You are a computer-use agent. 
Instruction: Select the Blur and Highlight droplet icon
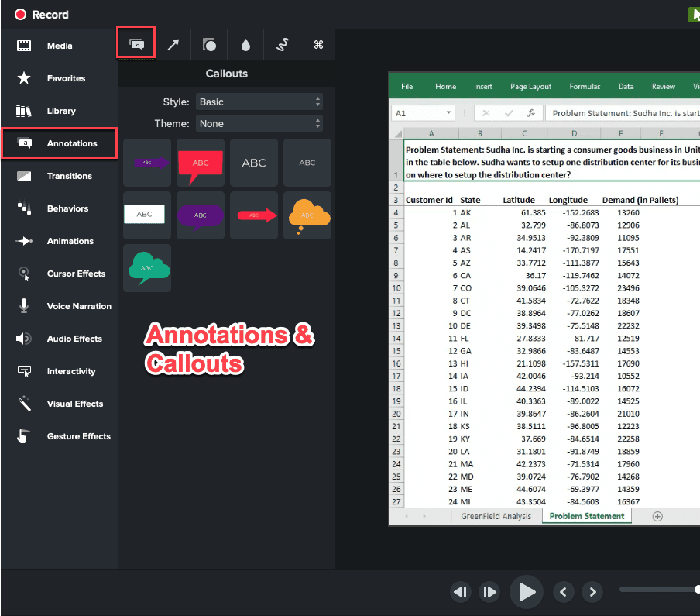click(x=245, y=45)
